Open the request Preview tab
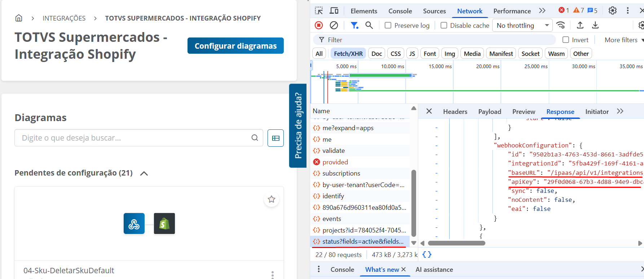This screenshot has width=644, height=279. (x=524, y=112)
